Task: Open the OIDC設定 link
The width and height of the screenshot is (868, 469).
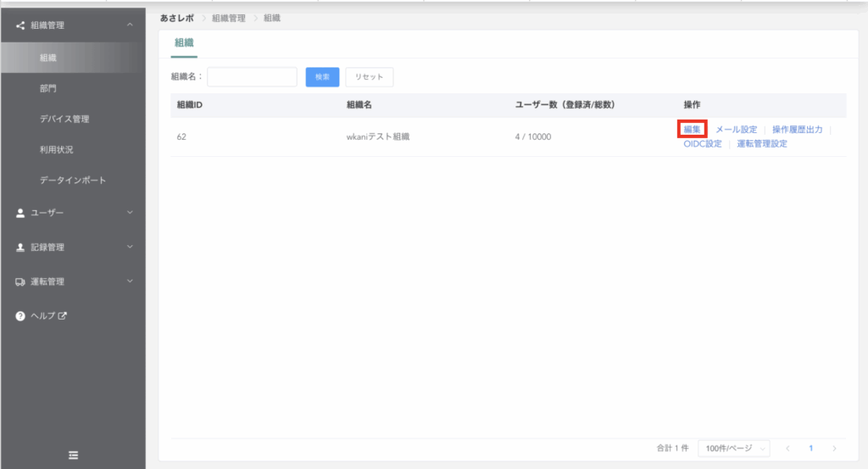Action: coord(703,144)
